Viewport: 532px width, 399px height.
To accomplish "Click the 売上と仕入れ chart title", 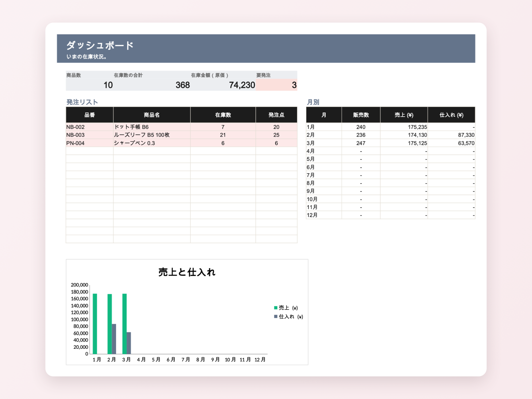I will [187, 272].
